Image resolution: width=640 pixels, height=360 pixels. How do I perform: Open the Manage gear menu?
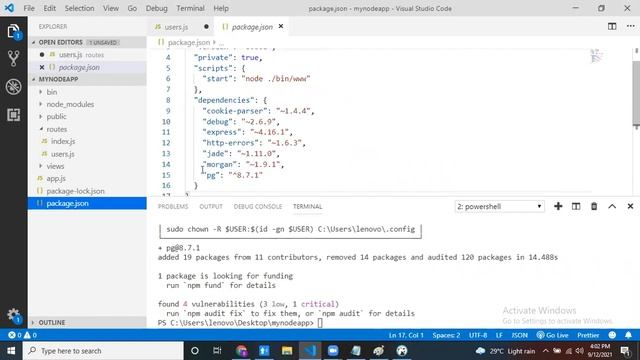[13, 315]
